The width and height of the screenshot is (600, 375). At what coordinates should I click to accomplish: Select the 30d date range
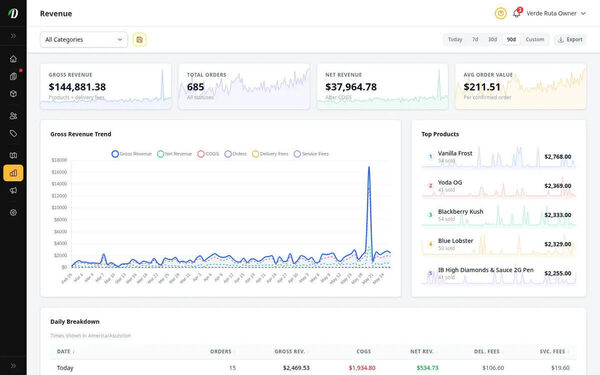[x=492, y=39]
